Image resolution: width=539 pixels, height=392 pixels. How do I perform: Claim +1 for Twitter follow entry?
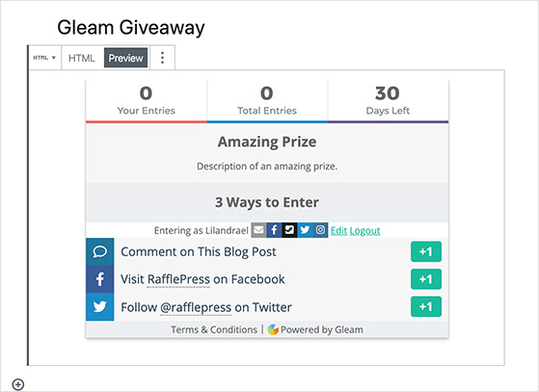426,306
